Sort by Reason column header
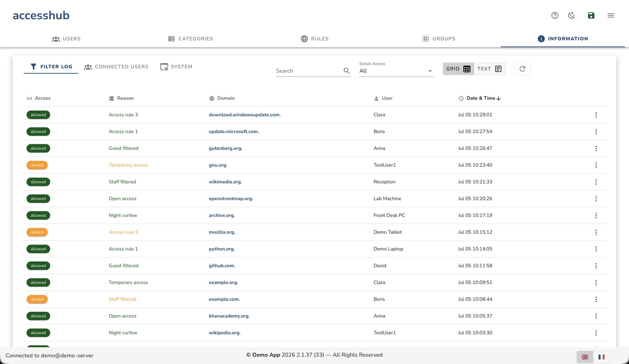The image size is (629, 364). coord(121,98)
